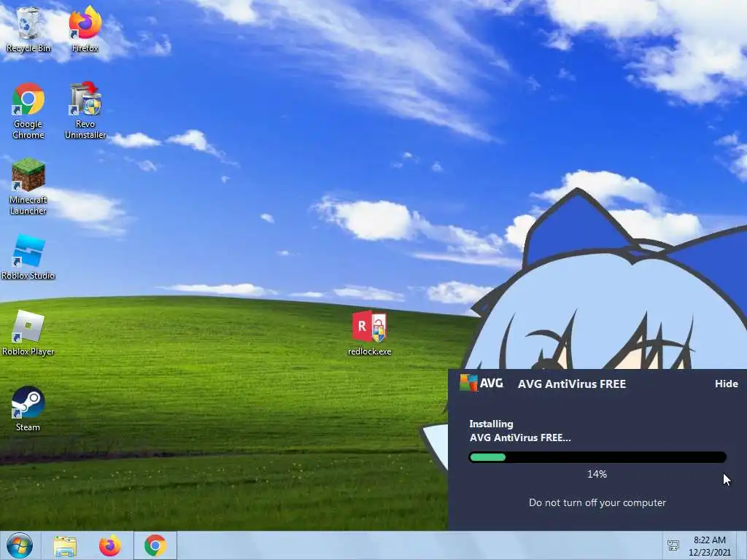Click 'Installing AVG AntiVirus FREE...' status text
Image resolution: width=747 pixels, height=560 pixels.
519,430
